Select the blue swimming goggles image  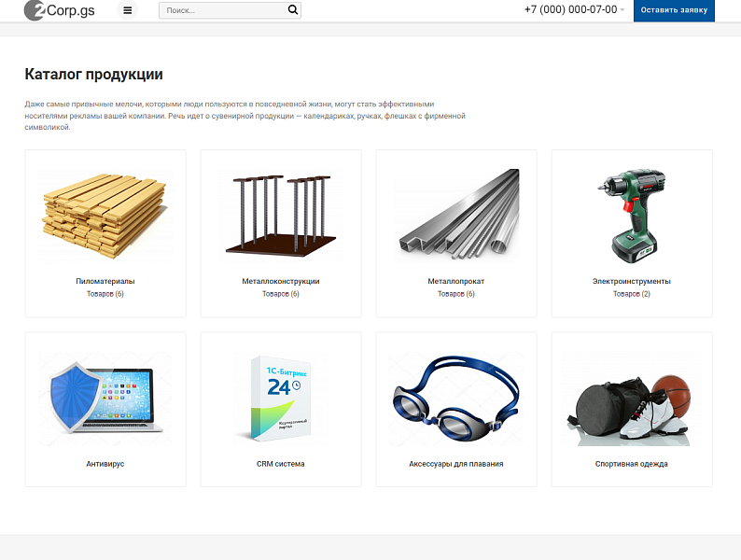point(456,397)
